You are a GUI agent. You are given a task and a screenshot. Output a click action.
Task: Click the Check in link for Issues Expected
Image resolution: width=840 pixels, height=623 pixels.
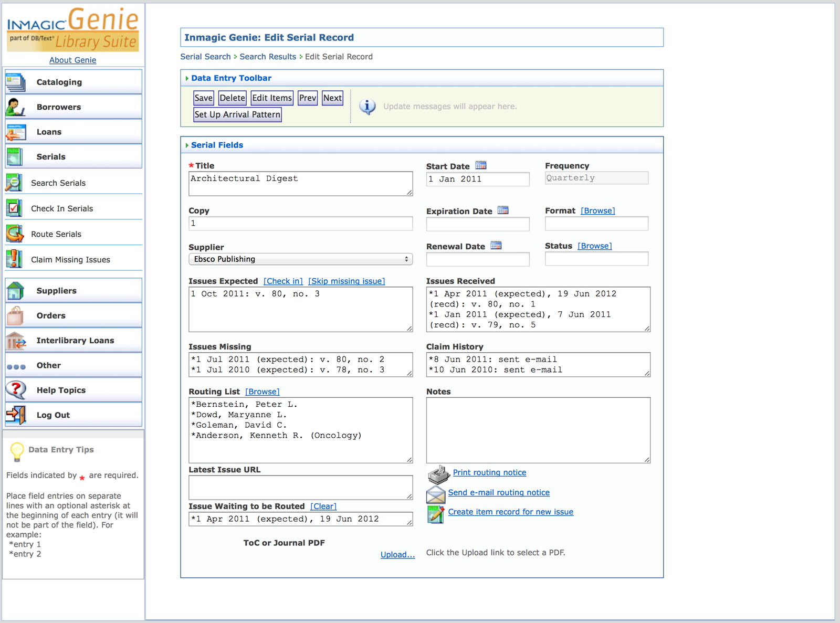pos(283,281)
